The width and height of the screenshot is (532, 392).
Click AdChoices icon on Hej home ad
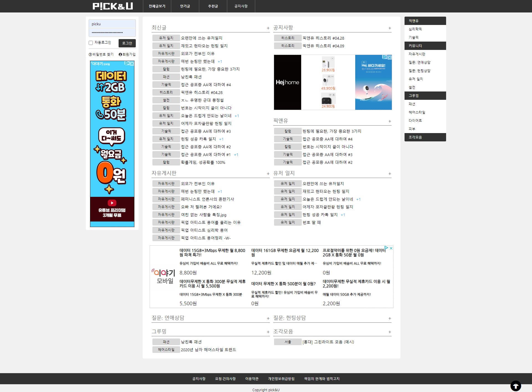click(x=385, y=57)
